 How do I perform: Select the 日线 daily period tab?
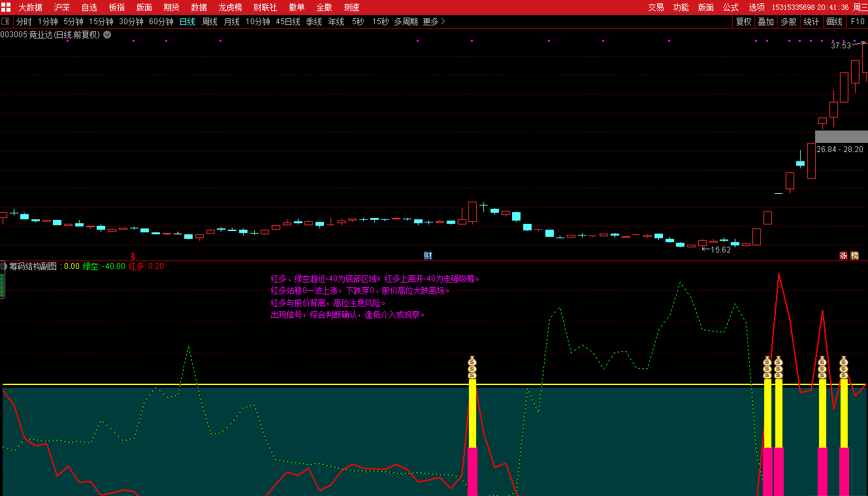click(187, 22)
